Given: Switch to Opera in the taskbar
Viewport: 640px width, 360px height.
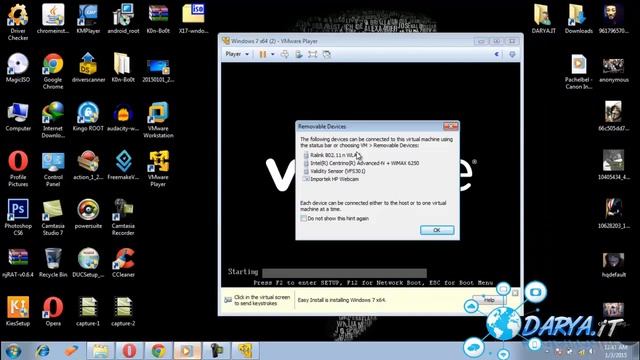Looking at the screenshot, I should point(129,351).
